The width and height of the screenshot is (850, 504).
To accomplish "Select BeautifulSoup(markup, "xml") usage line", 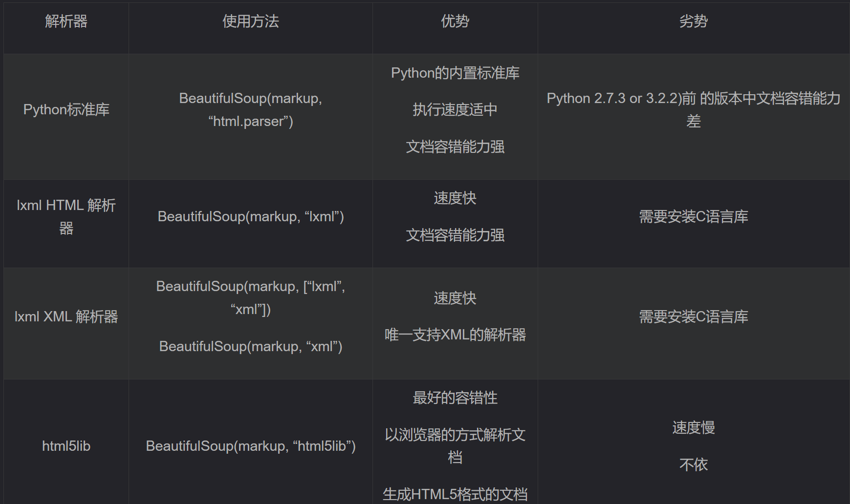I will (x=250, y=347).
